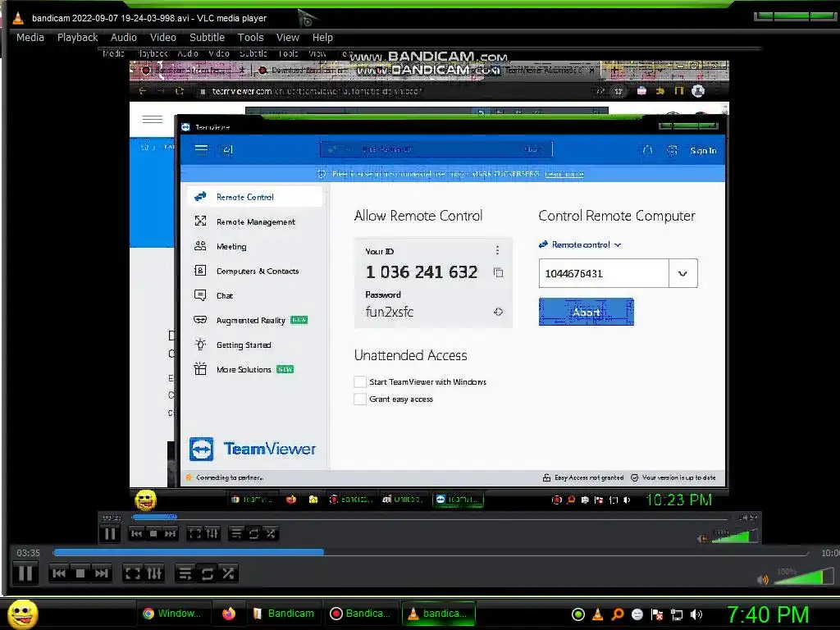Click the VLC cone in system tray
Screen dimensions: 840x630
pyautogui.click(x=598, y=614)
